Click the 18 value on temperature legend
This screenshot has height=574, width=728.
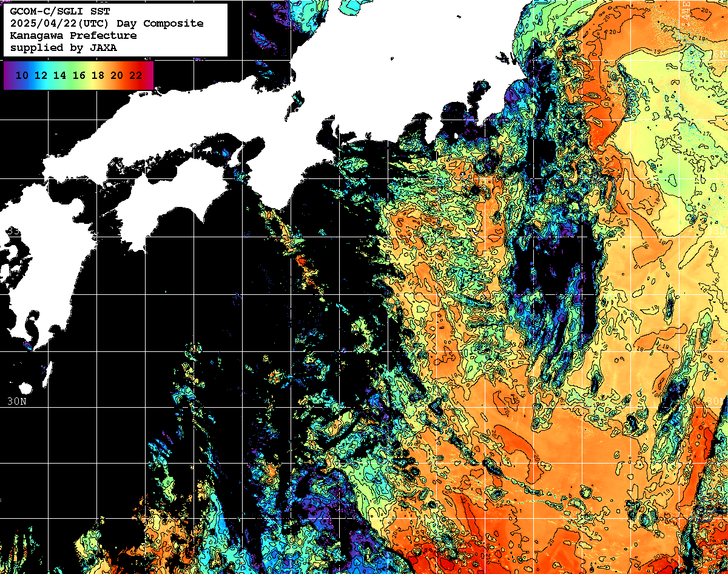point(98,76)
